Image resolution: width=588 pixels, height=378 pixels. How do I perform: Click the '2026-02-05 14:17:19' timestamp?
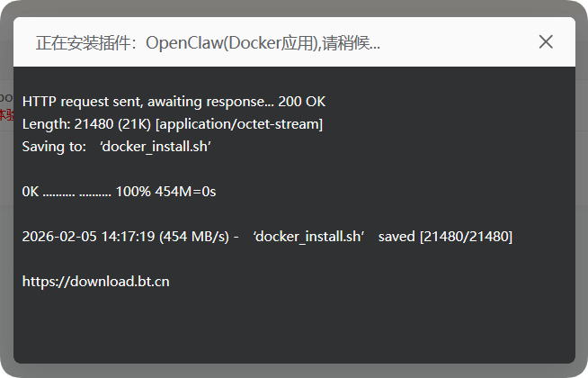coord(88,237)
